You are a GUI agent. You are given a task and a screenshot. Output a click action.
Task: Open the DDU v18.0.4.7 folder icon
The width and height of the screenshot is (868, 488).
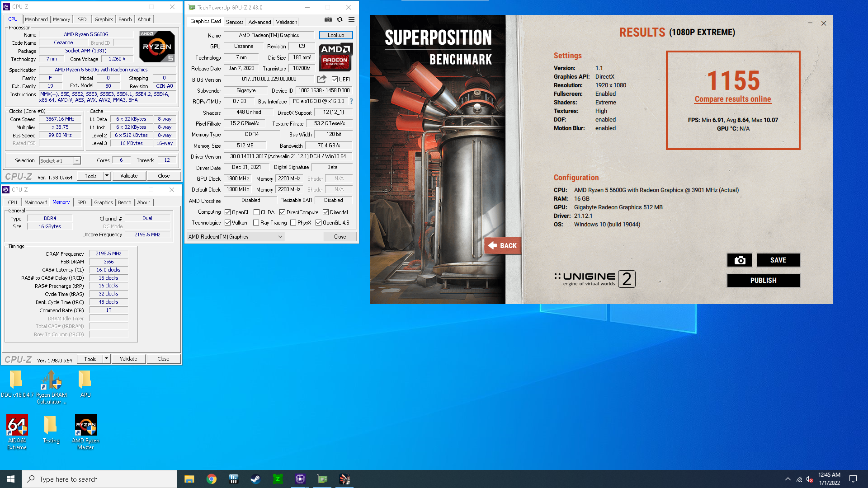point(16,384)
